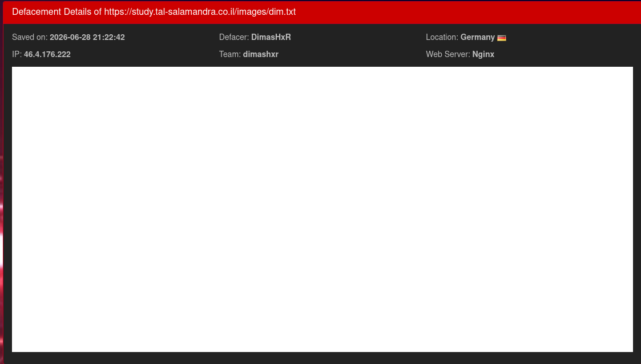Select saved date 2026-06-28 21:22:42
641x364 pixels.
tap(87, 37)
